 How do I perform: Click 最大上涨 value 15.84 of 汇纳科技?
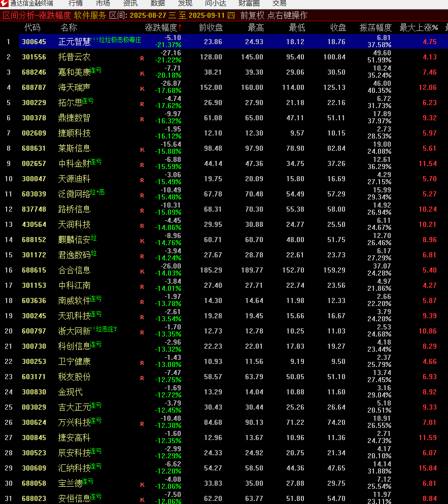[x=428, y=468]
